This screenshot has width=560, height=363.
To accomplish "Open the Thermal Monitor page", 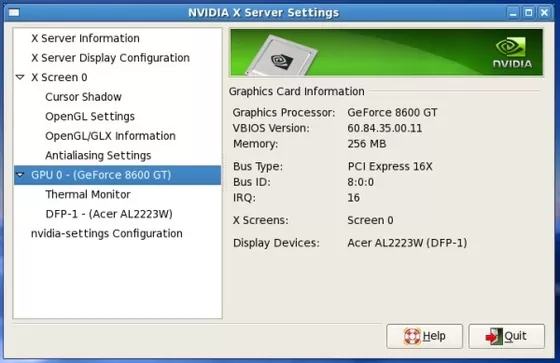I will (x=88, y=194).
